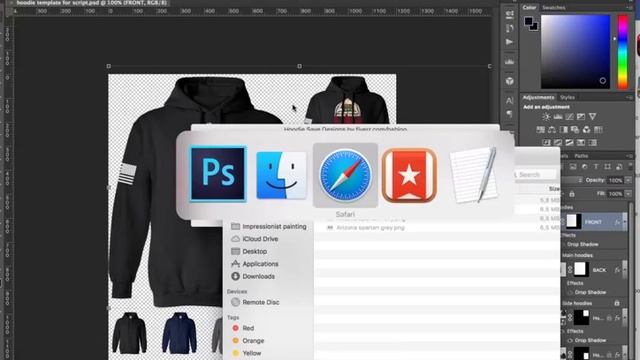Filter layers by adjustment layers
Image resolution: width=640 pixels, height=360 pixels.
(584, 167)
